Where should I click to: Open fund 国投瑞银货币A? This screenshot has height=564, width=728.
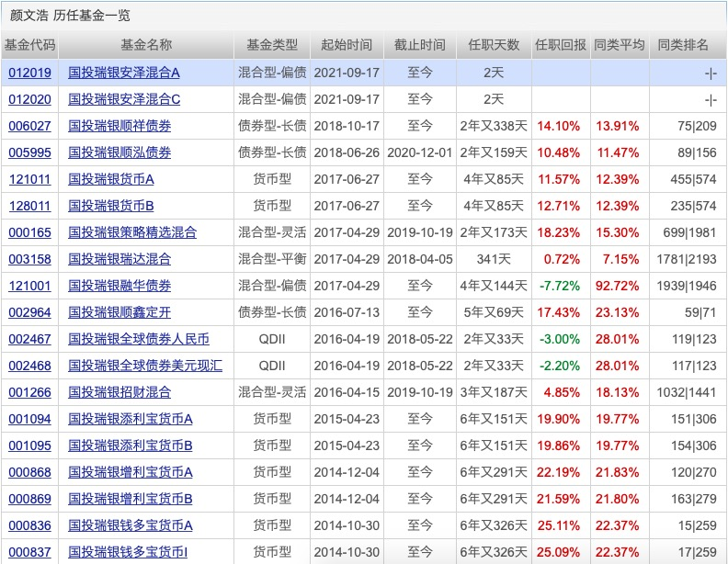click(111, 179)
